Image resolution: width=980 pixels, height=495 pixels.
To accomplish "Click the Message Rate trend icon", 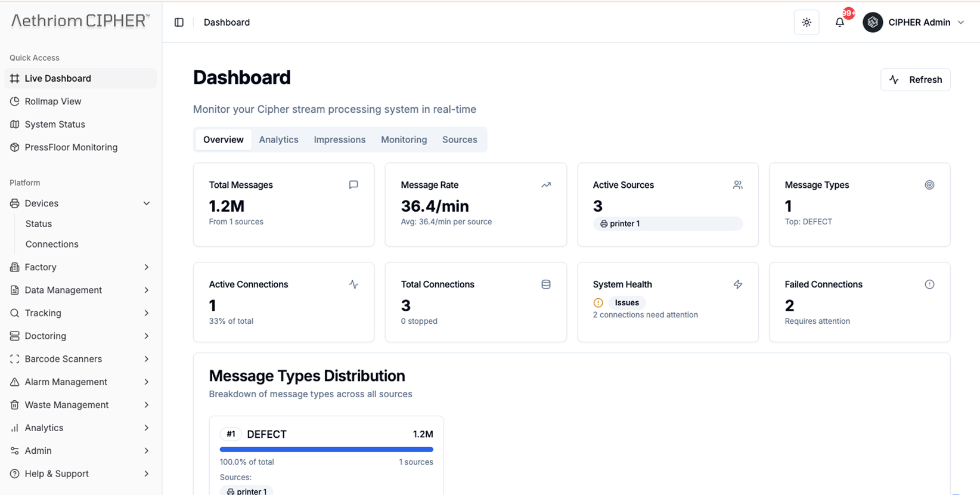I will [x=546, y=185].
